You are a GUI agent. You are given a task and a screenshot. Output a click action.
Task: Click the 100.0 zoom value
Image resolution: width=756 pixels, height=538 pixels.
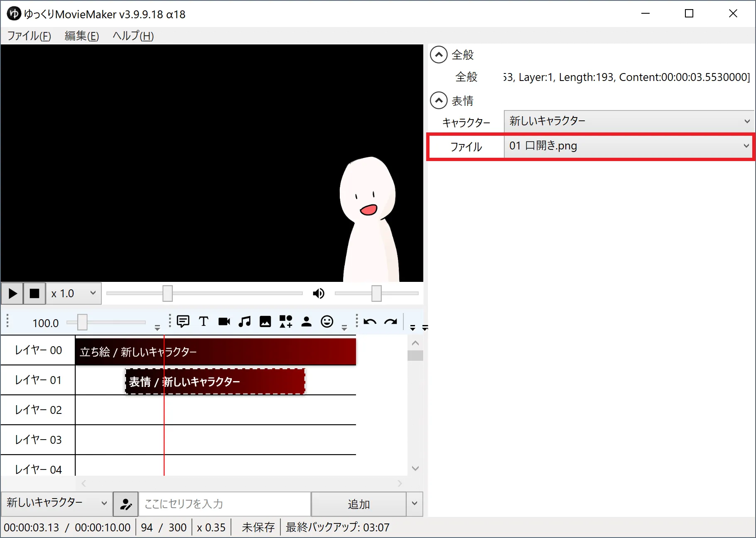click(46, 323)
